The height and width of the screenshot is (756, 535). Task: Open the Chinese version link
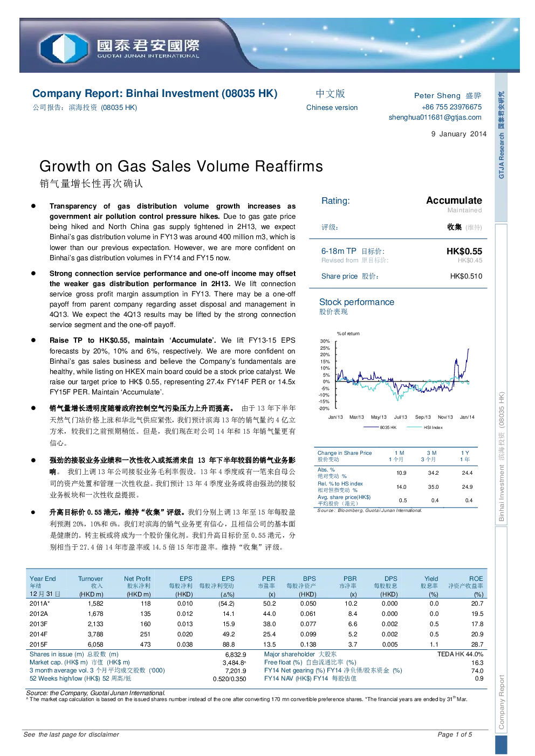pyautogui.click(x=332, y=108)
